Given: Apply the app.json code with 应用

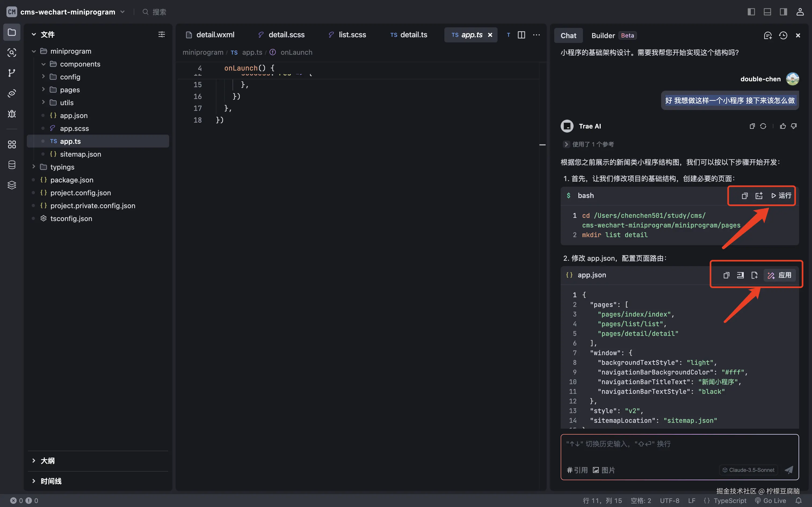Looking at the screenshot, I should pos(780,275).
